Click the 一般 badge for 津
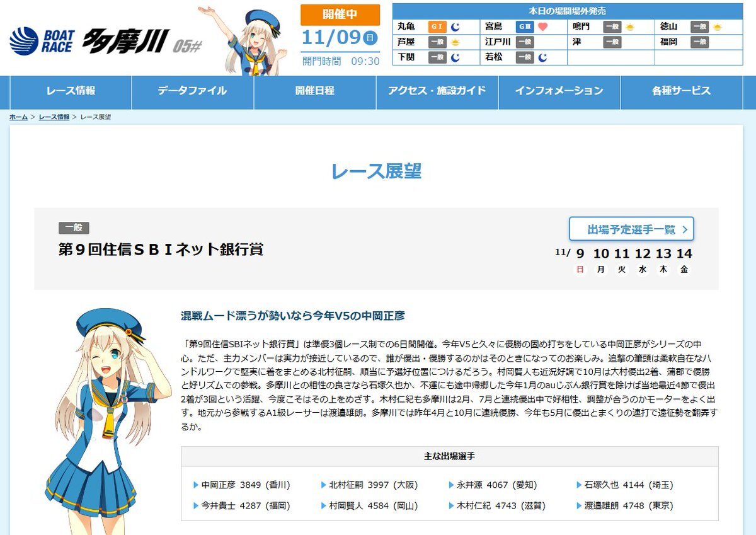The width and height of the screenshot is (756, 535). pos(612,42)
